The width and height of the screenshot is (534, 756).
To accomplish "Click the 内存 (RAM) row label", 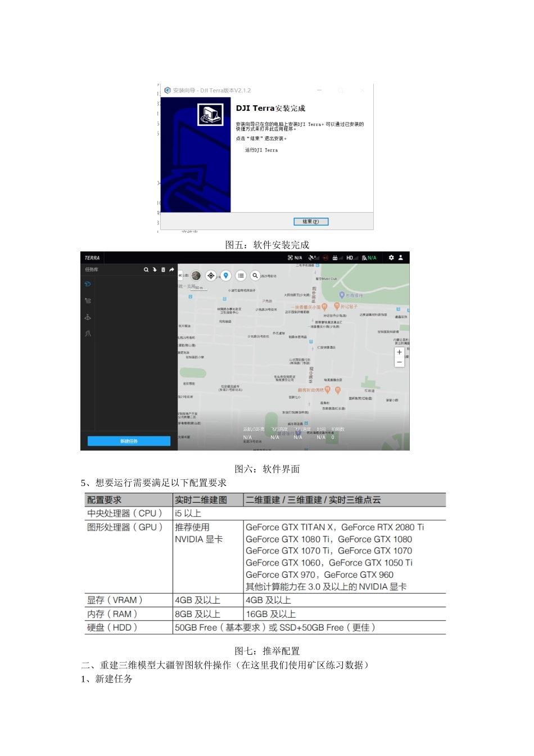I will click(112, 614).
